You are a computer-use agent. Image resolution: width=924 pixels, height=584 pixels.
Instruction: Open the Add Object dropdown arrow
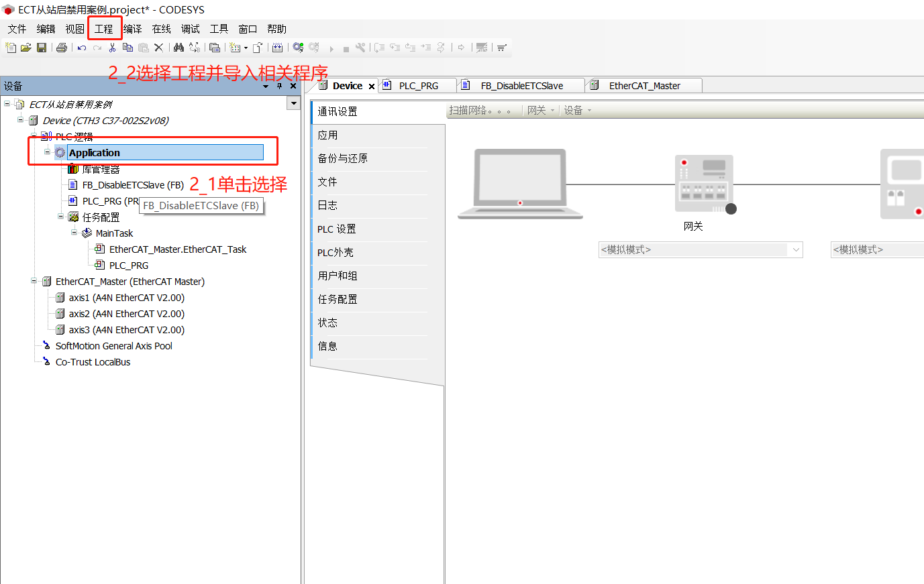click(246, 48)
